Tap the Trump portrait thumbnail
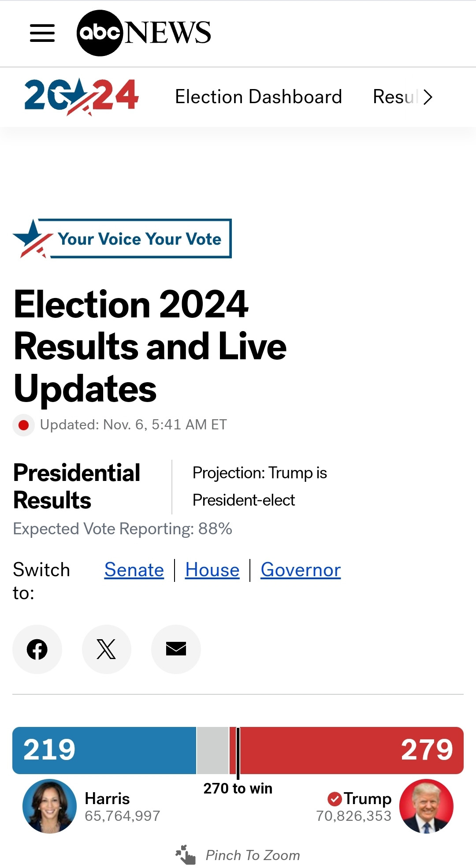The width and height of the screenshot is (476, 868). pyautogui.click(x=426, y=806)
